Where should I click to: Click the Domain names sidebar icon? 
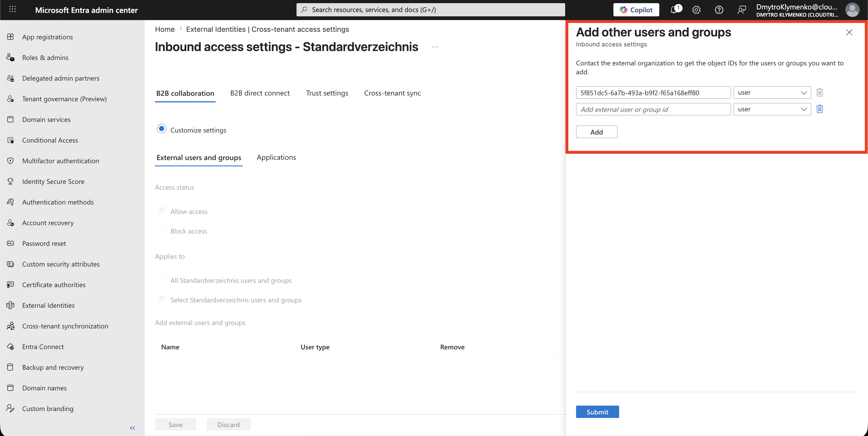(x=10, y=388)
